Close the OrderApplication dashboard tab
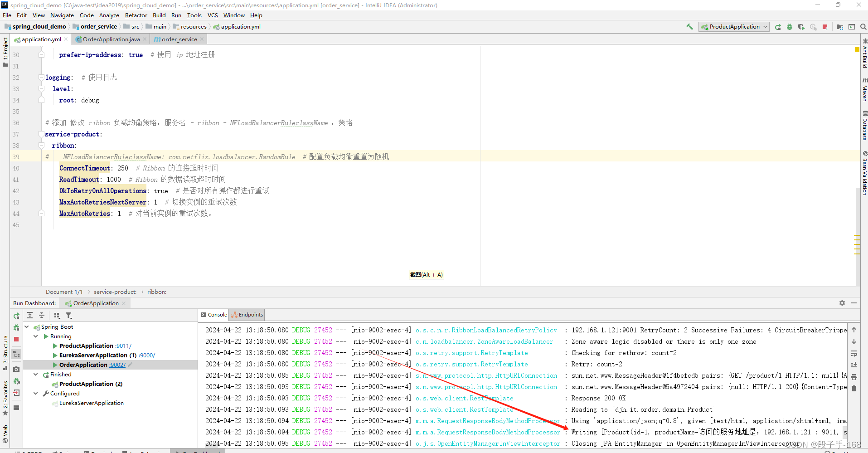 point(124,303)
